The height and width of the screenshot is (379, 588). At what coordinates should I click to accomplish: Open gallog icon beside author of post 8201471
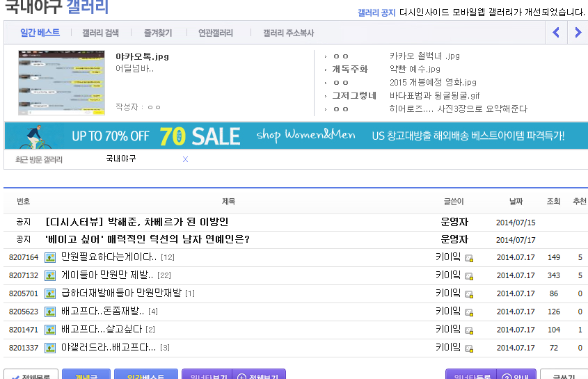coord(469,330)
